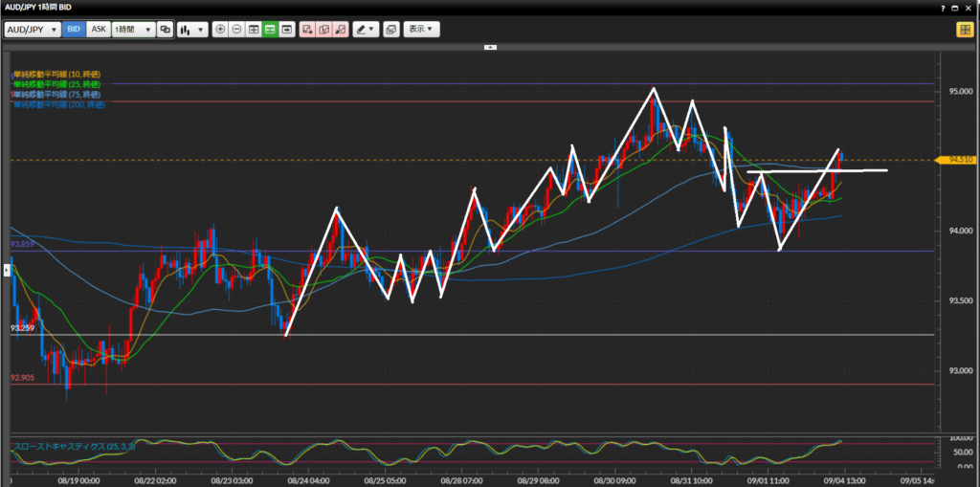The image size is (980, 487).
Task: Click the chart link icon beside timeframe
Action: tap(166, 30)
